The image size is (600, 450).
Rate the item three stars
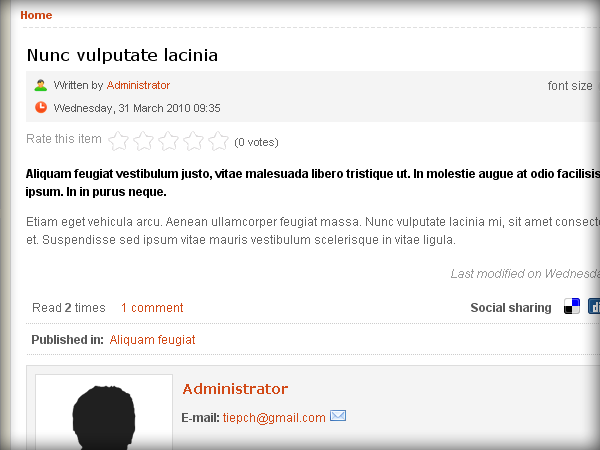(169, 141)
